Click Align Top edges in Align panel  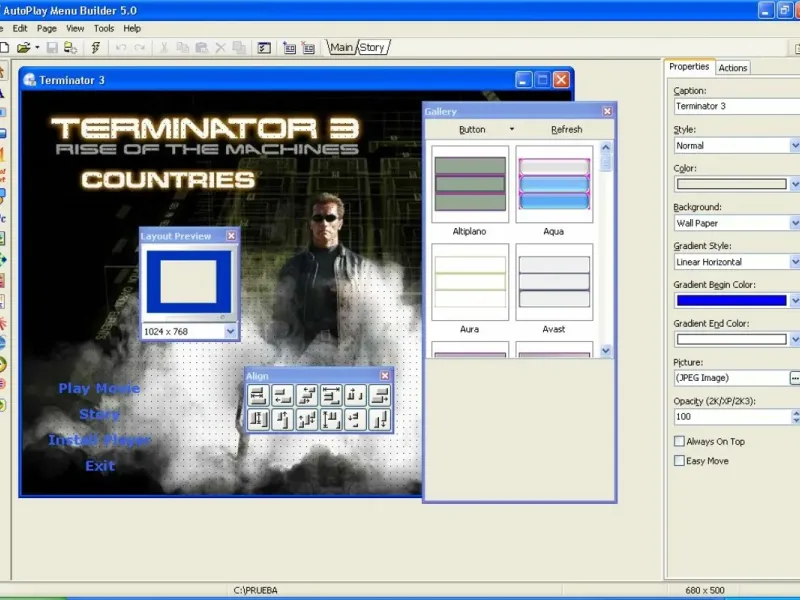click(x=282, y=419)
